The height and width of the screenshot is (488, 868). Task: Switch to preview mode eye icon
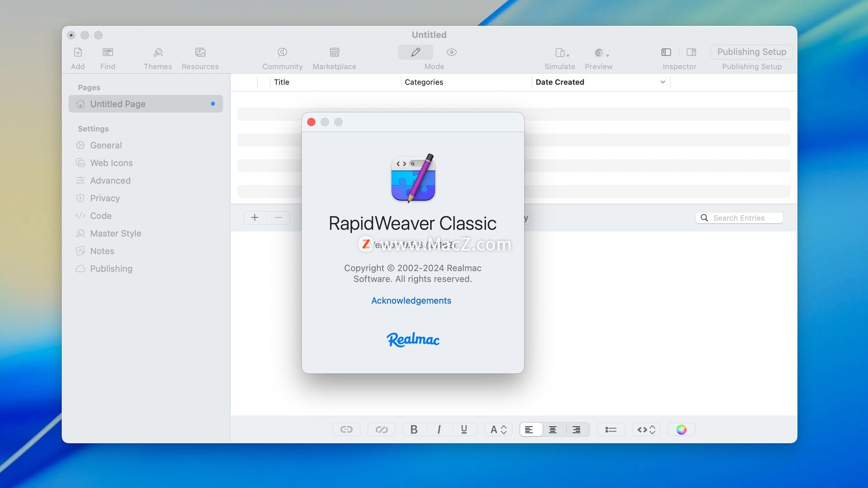pos(452,52)
